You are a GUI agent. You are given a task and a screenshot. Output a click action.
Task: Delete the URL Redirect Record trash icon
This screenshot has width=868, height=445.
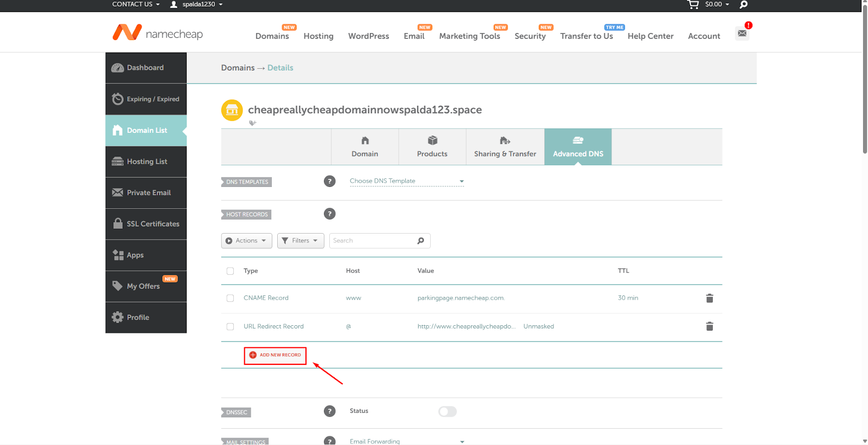point(709,326)
